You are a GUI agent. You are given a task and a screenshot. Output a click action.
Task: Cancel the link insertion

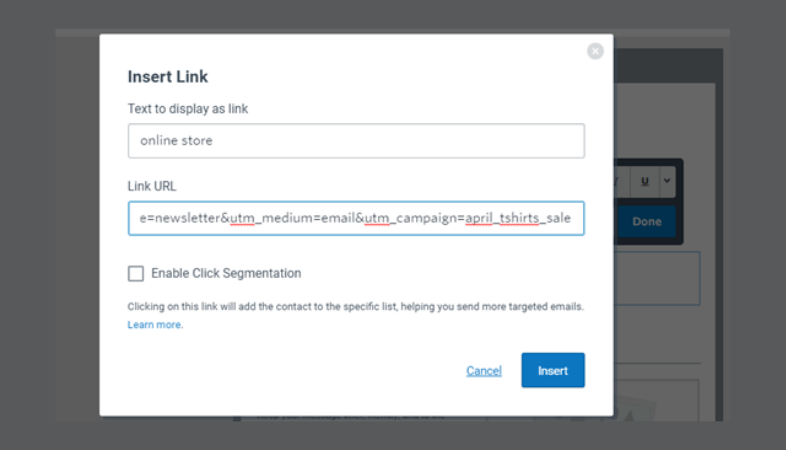click(x=484, y=371)
